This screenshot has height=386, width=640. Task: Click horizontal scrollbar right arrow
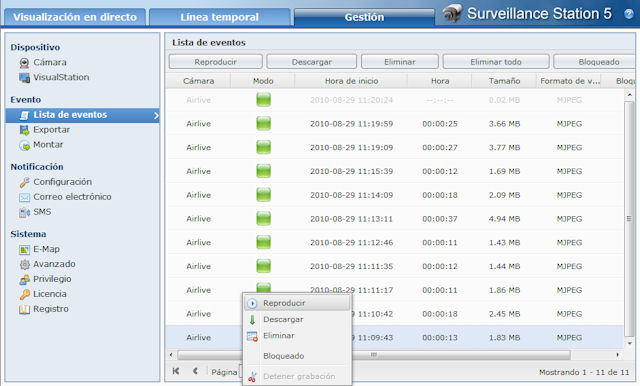click(x=618, y=355)
